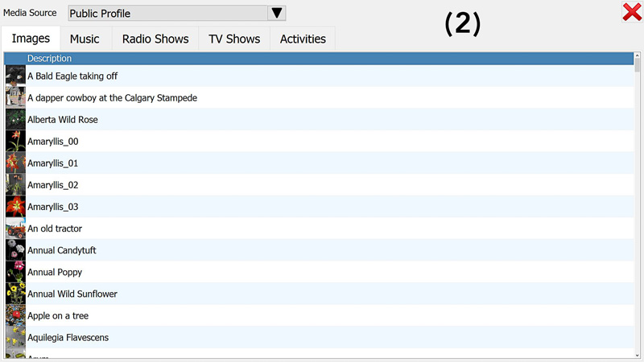Image resolution: width=644 pixels, height=362 pixels.
Task: Open the Activities tab
Action: pyautogui.click(x=303, y=39)
